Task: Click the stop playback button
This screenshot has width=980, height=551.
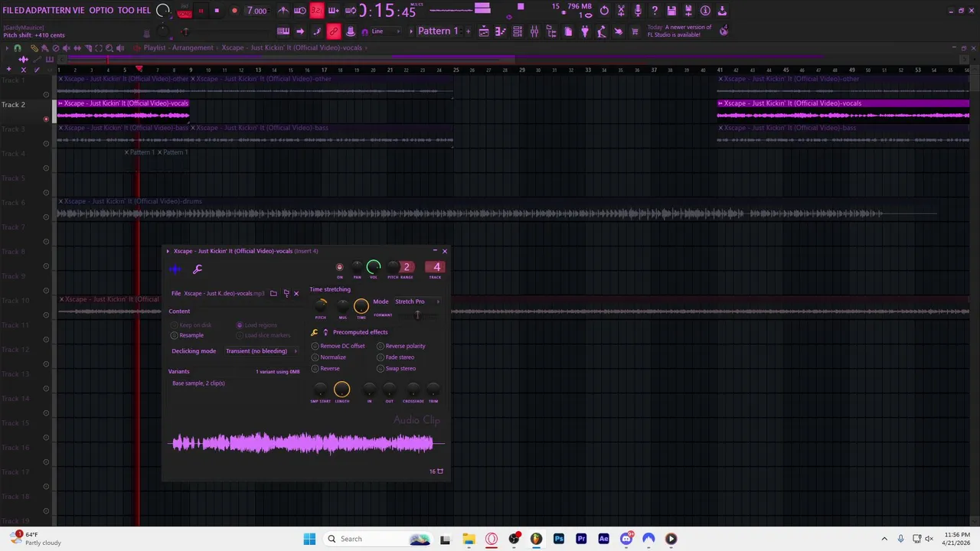Action: click(217, 11)
